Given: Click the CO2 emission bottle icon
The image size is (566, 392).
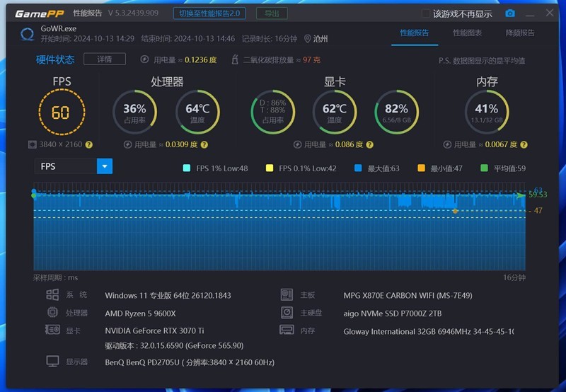Looking at the screenshot, I should pos(235,59).
